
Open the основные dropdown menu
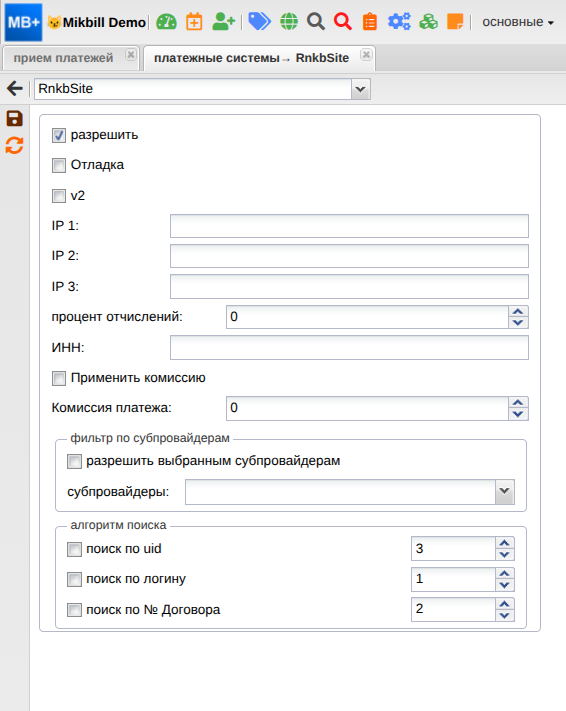pyautogui.click(x=517, y=22)
